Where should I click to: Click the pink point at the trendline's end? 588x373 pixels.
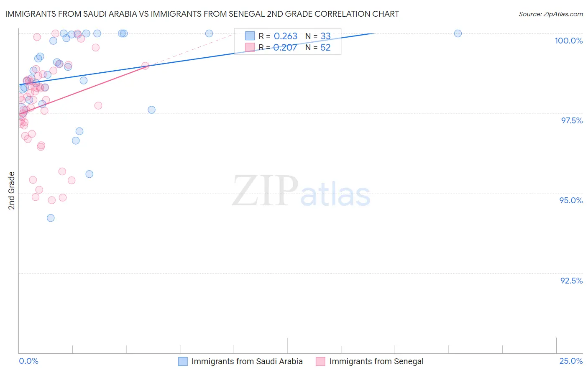coord(145,66)
